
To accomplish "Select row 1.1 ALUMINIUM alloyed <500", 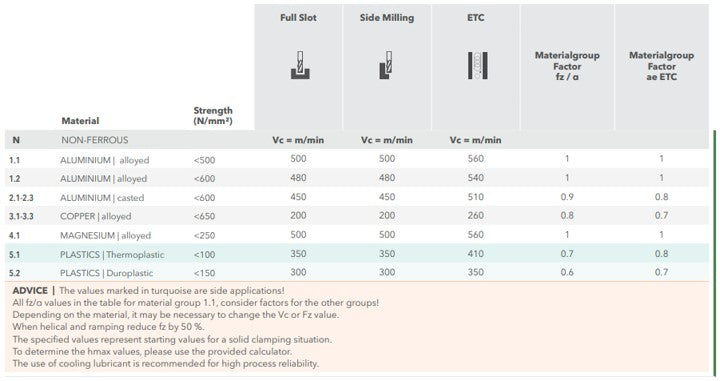I will click(357, 159).
